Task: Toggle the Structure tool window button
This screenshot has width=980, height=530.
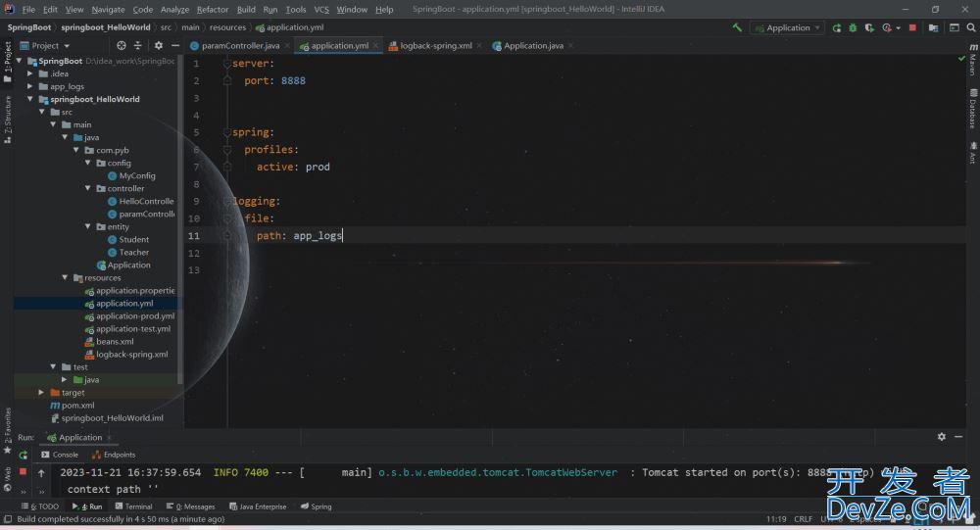Action: coord(8,119)
